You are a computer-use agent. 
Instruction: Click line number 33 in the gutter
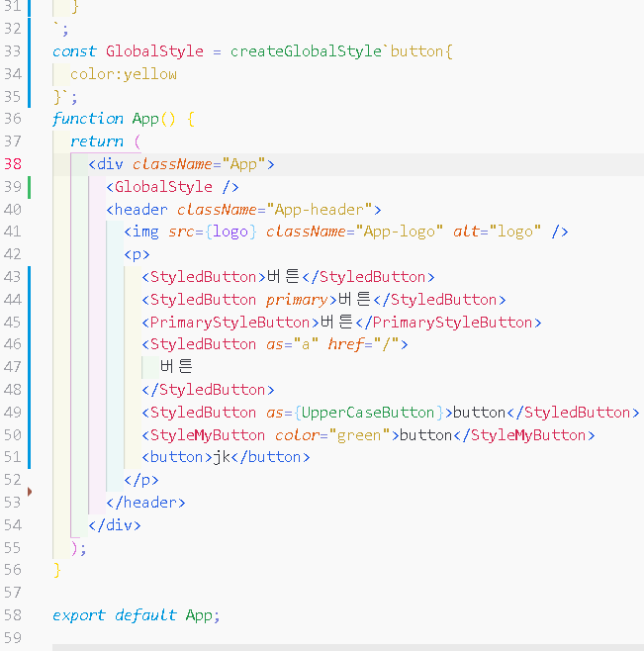coord(13,51)
